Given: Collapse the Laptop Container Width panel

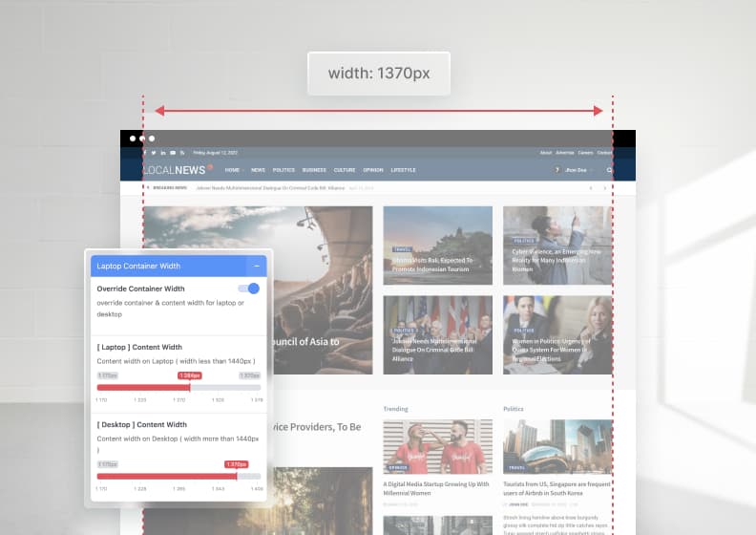Looking at the screenshot, I should (255, 266).
